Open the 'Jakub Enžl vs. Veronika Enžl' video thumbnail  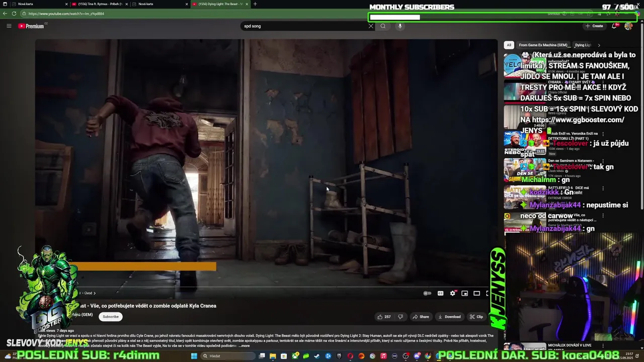[x=525, y=143]
